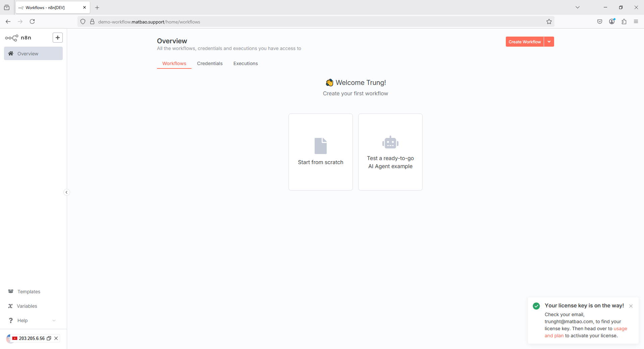
Task: Open the Firefox extensions icon
Action: (624, 22)
